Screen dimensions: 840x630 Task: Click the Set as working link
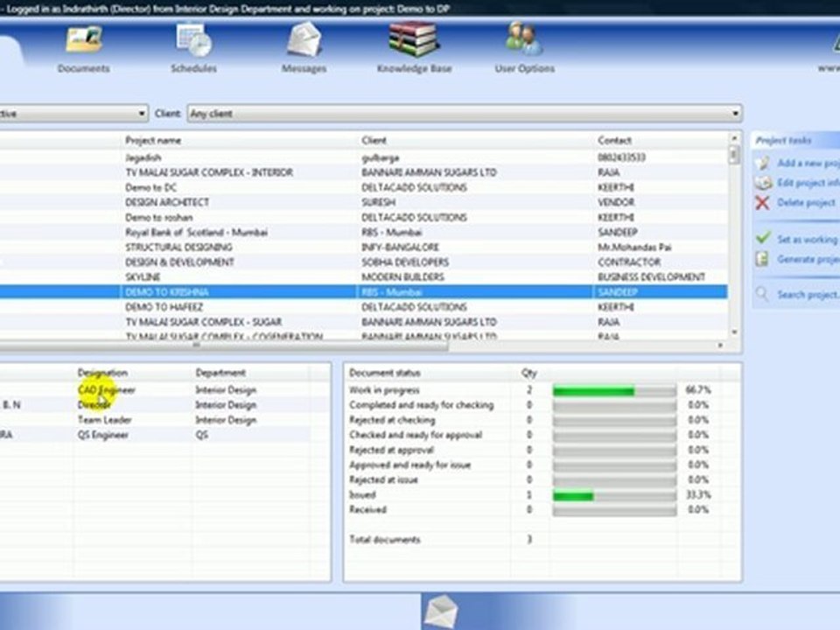point(808,239)
